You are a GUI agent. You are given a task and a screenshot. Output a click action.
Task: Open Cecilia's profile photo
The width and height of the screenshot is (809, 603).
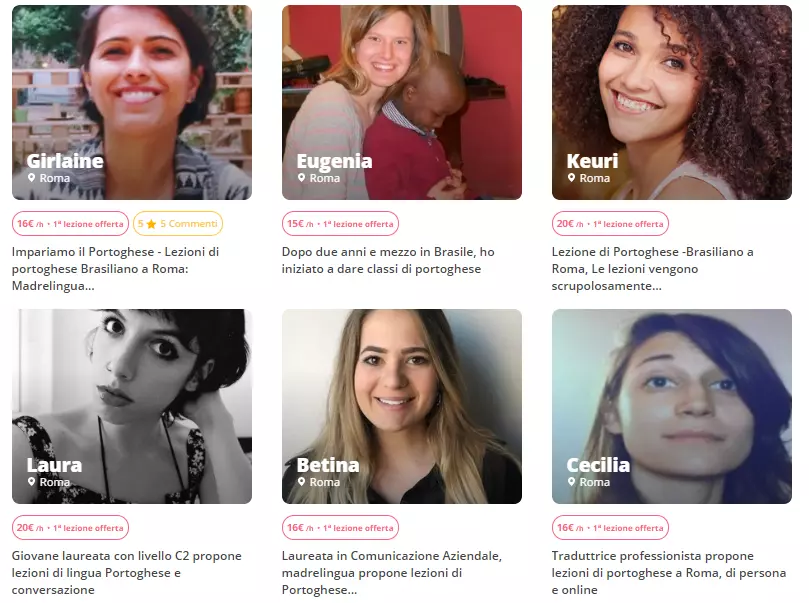[x=671, y=390]
